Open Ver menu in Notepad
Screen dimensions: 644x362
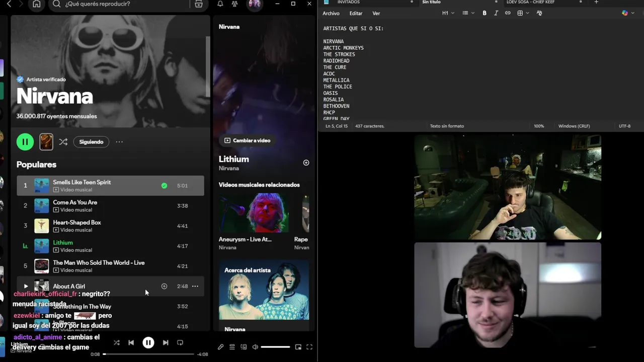(376, 14)
